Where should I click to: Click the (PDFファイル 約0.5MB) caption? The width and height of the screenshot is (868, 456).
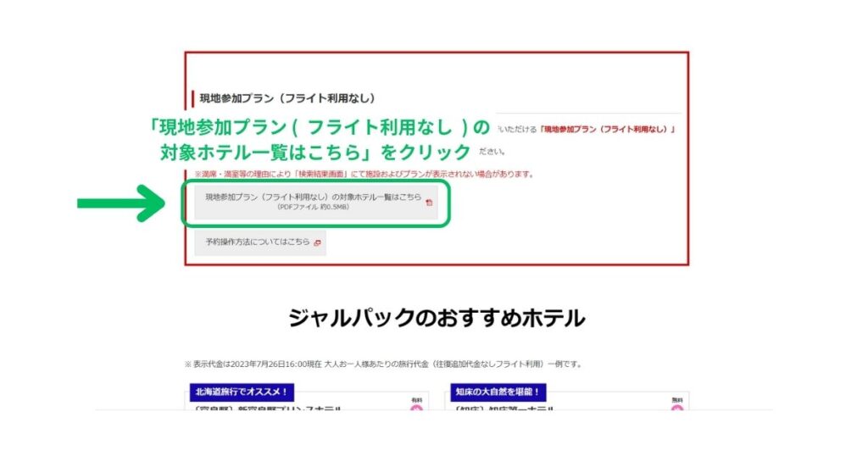(x=314, y=207)
